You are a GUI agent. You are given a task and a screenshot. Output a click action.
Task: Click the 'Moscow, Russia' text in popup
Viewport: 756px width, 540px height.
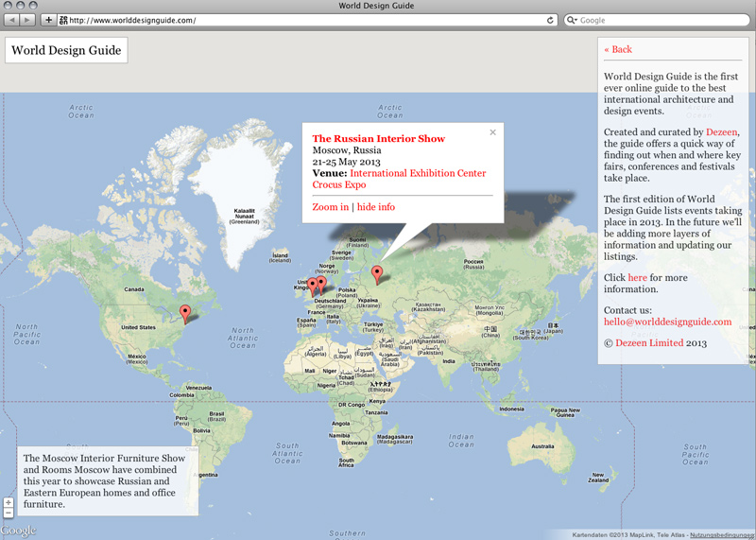347,150
